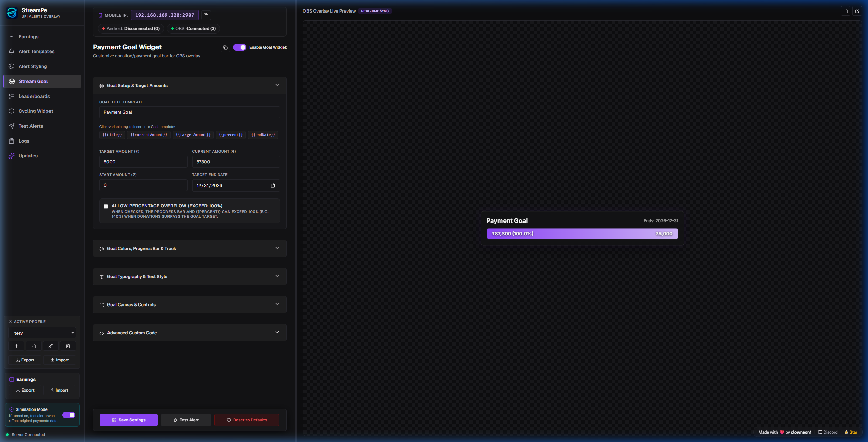Open Cycling Widget page

(42, 111)
